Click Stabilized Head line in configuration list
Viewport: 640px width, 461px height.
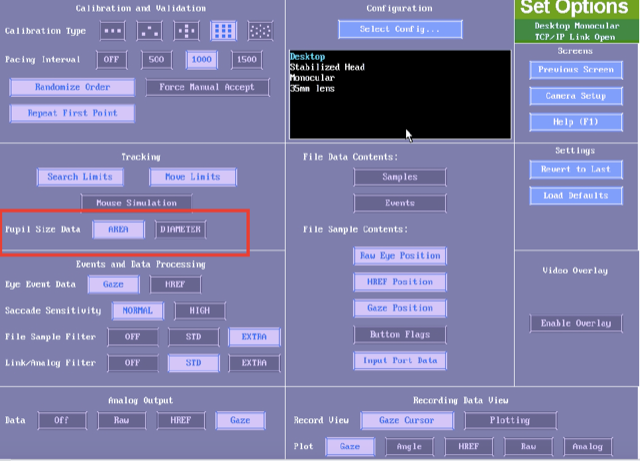tap(327, 67)
